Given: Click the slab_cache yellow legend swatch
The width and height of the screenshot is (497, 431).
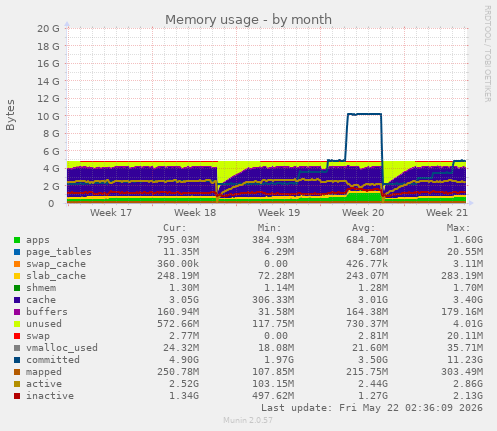Looking at the screenshot, I should (17, 276).
